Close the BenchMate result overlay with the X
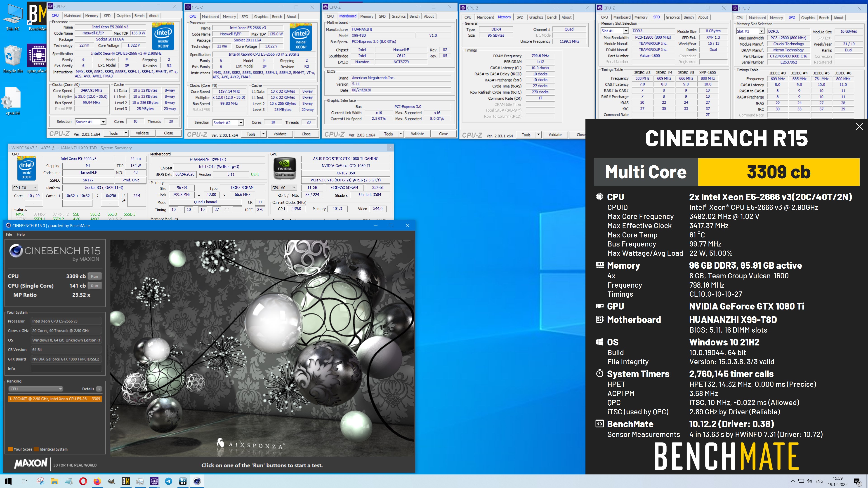The image size is (868, 488). point(859,127)
